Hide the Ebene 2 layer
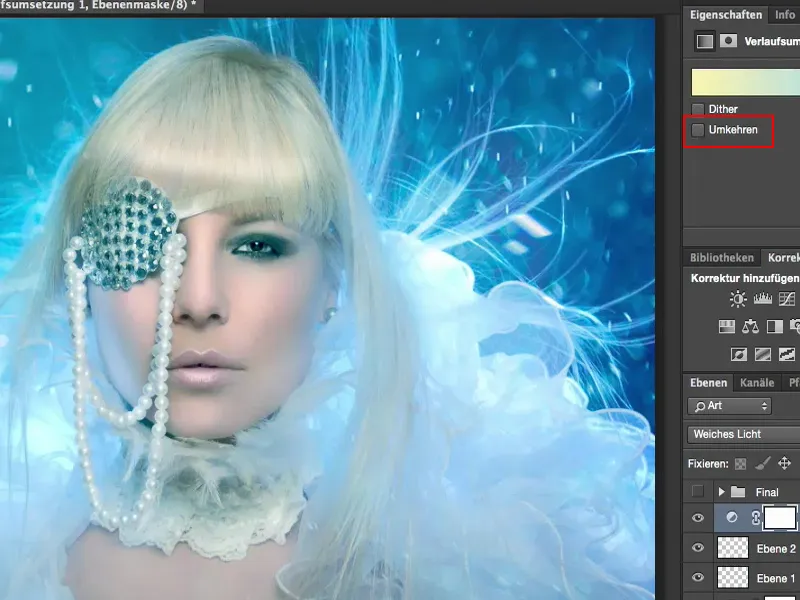The image size is (800, 600). coord(697,548)
